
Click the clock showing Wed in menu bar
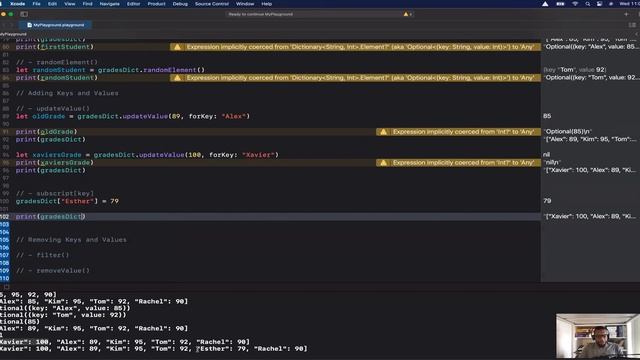pos(629,4)
